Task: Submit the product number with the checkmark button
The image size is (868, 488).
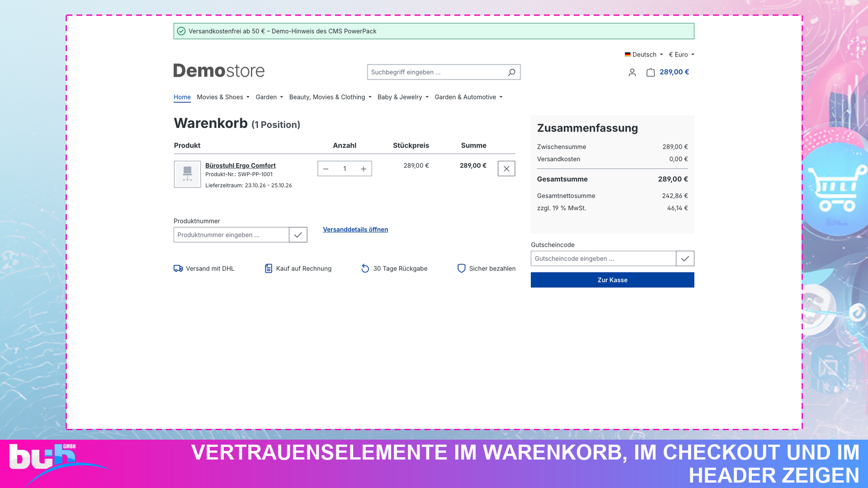Action: click(298, 235)
